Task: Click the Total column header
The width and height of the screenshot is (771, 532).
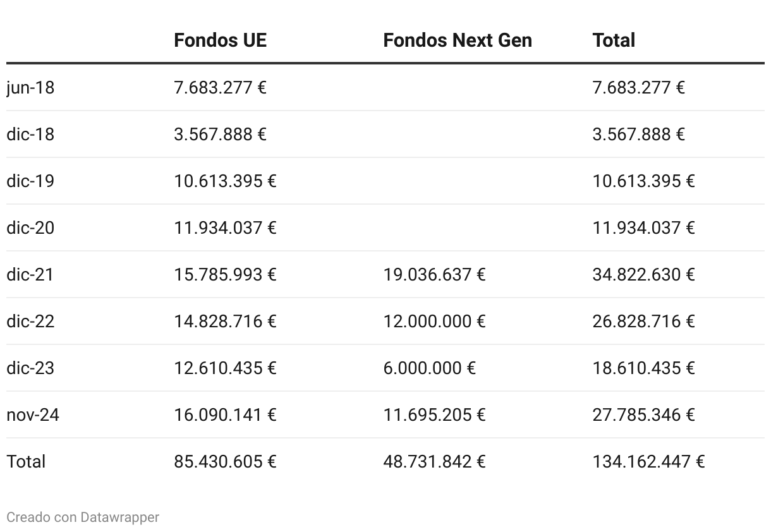Action: pos(613,40)
